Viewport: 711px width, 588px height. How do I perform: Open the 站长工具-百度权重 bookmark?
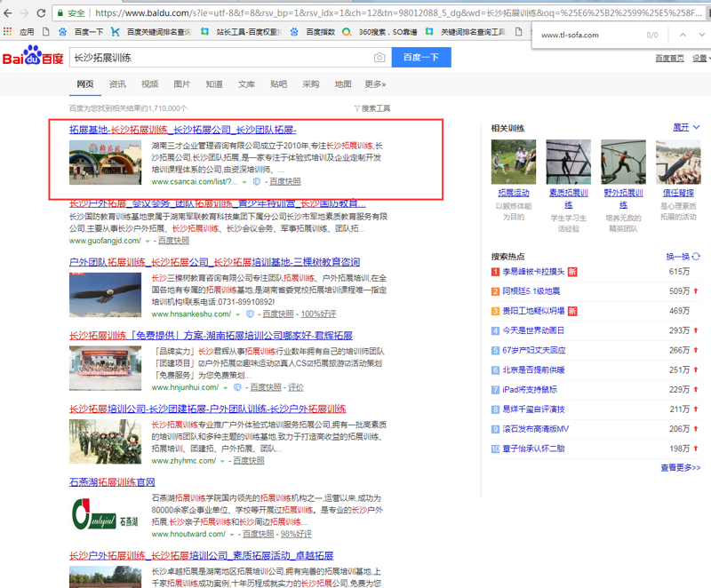click(241, 32)
